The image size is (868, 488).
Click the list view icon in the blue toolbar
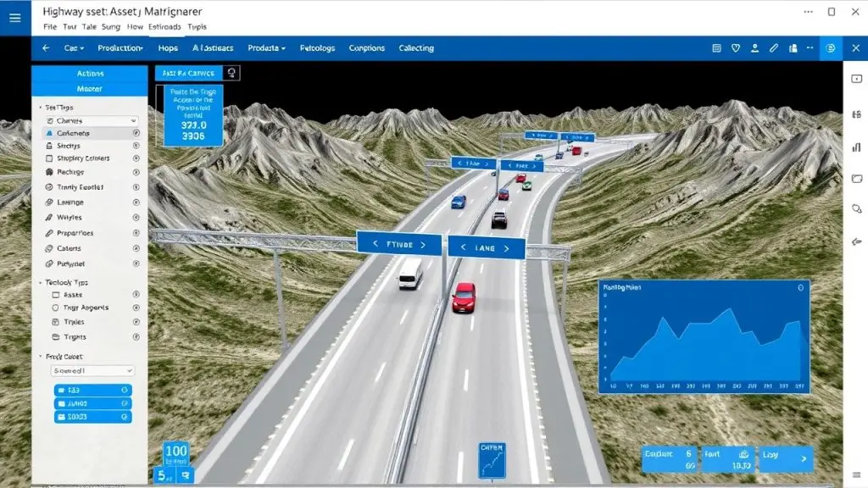point(717,48)
